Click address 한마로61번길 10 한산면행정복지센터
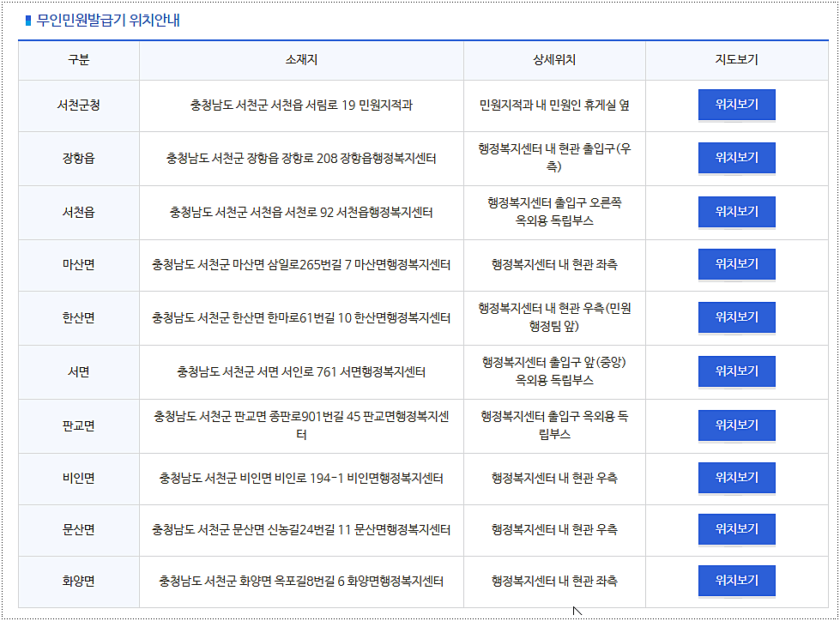 click(301, 318)
